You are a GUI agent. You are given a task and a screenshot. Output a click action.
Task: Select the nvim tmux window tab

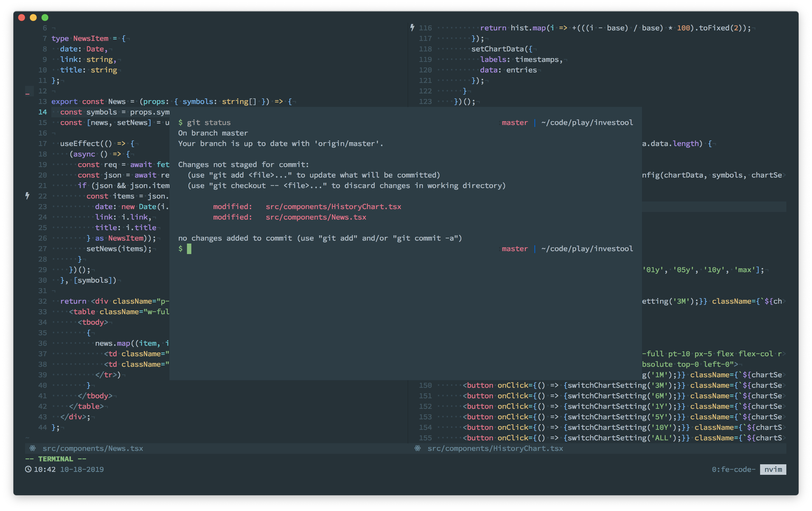(x=773, y=469)
